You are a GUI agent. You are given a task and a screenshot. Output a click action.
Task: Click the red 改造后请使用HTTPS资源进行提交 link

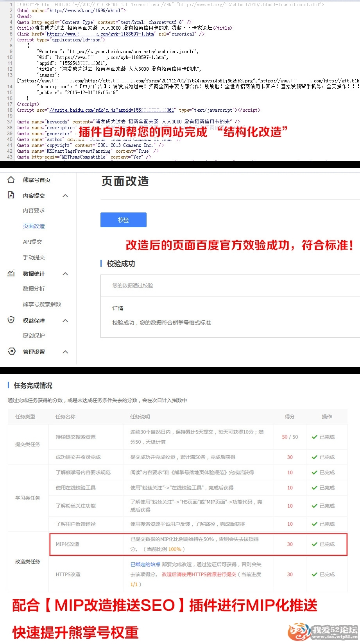tap(199, 574)
